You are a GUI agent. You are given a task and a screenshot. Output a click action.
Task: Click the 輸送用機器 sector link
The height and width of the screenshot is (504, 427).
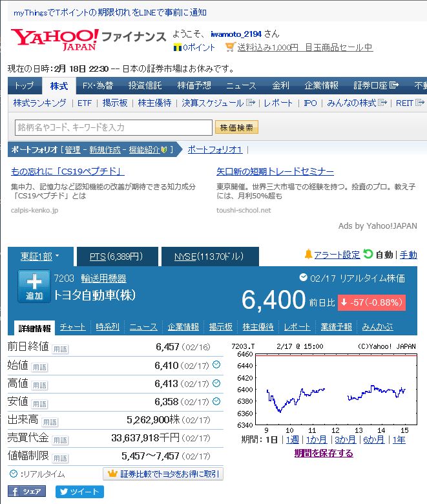click(x=103, y=278)
